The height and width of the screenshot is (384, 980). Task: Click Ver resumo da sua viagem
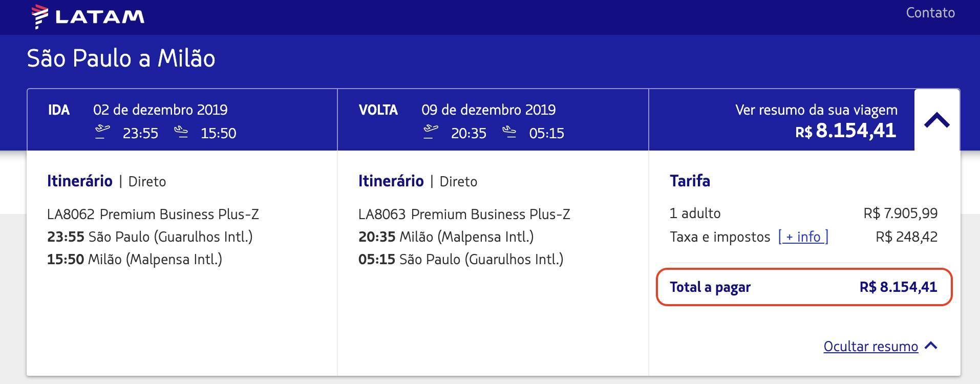coord(816,110)
